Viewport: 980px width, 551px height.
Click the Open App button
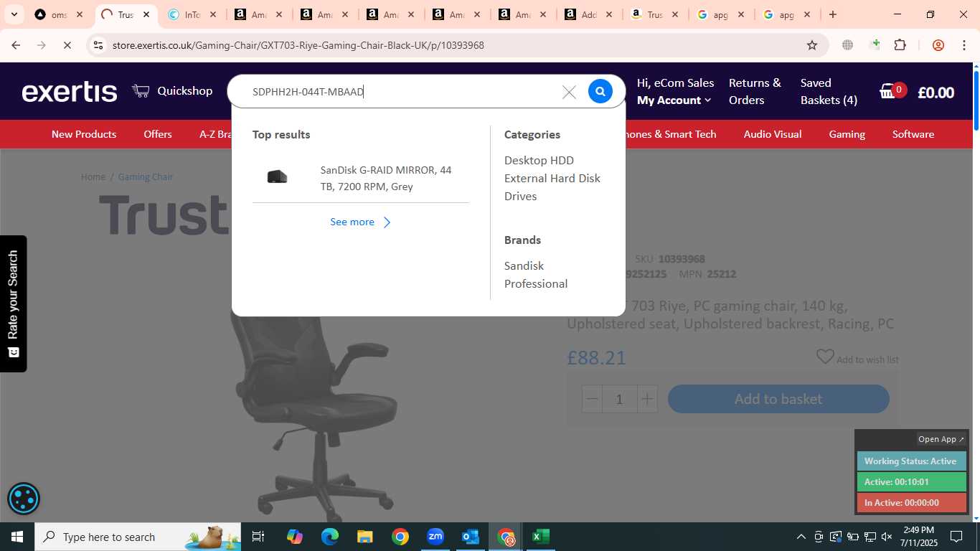(942, 439)
